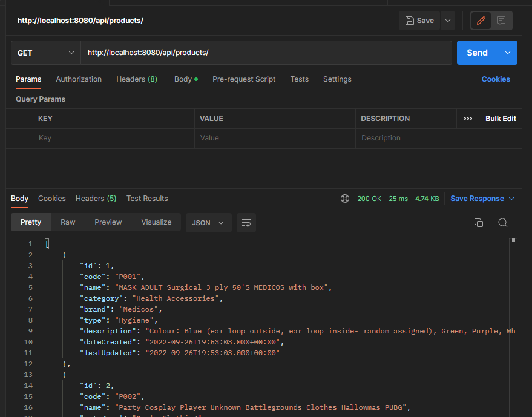Click the pencil edit icon near Save

(480, 20)
